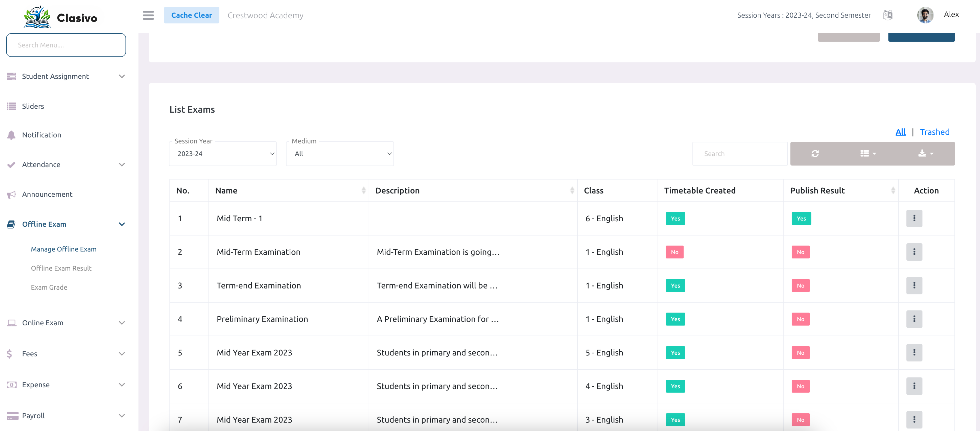Click the Clasivo logo
Screen dimensions: 980x431
click(61, 17)
